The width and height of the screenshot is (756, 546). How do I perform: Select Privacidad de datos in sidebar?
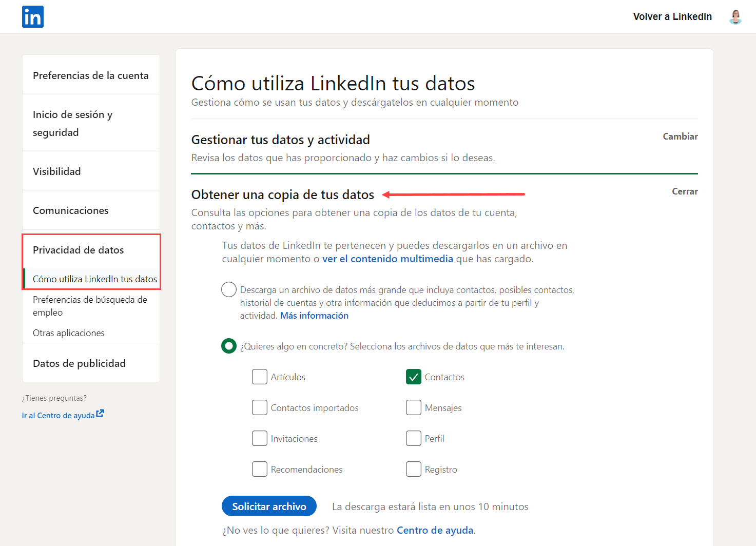tap(79, 250)
